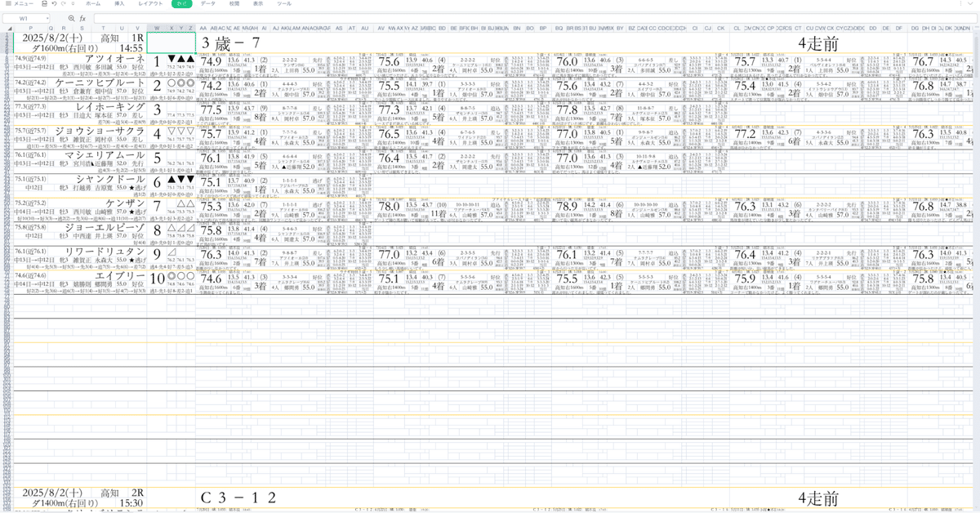Image resolution: width=980 pixels, height=513 pixels.
Task: Click first 74.9 time value for アツイオーネ
Action: [211, 61]
